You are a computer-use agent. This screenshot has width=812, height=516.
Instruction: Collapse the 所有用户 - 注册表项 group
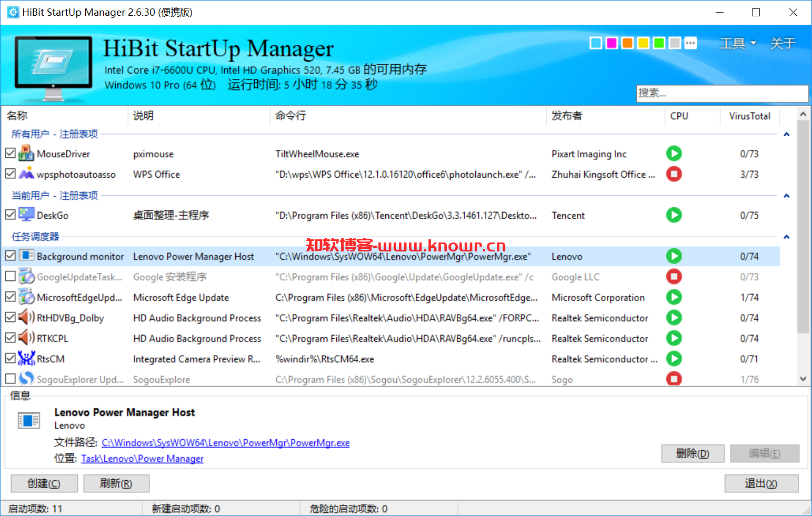[x=786, y=134]
